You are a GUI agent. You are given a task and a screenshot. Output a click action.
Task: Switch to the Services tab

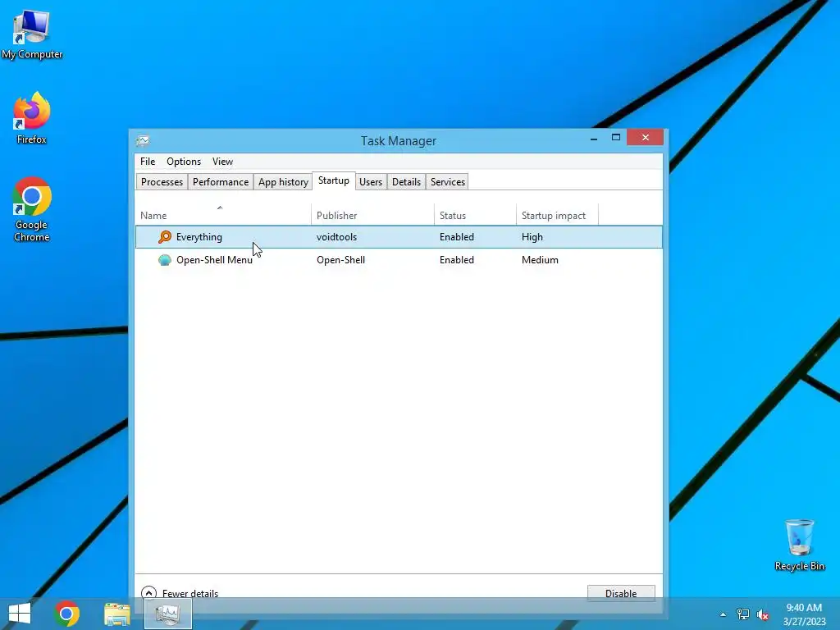click(x=448, y=182)
